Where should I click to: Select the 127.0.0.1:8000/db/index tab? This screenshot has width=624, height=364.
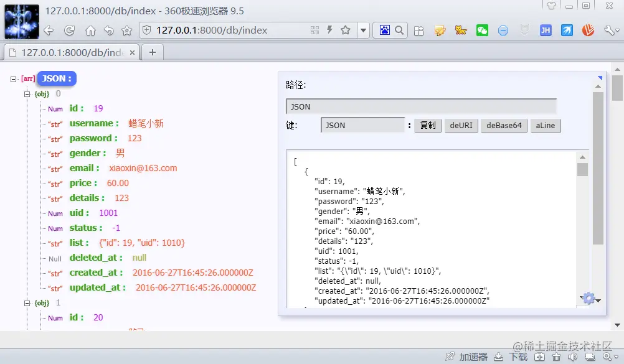click(x=72, y=52)
